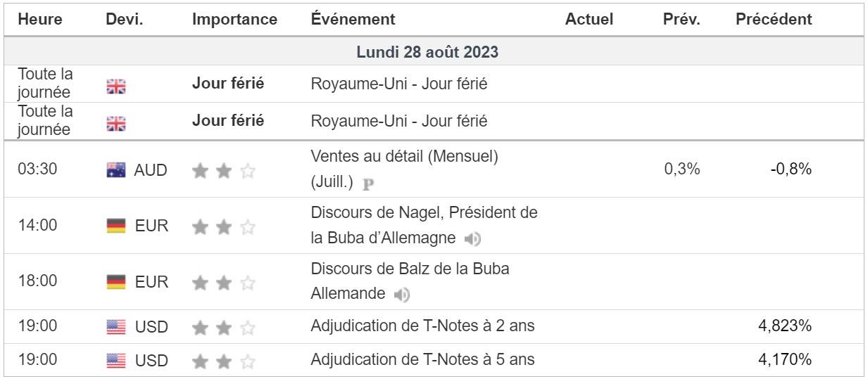This screenshot has width=868, height=379.
Task: Click the US flag for 2-year T-Notes
Action: [116, 326]
